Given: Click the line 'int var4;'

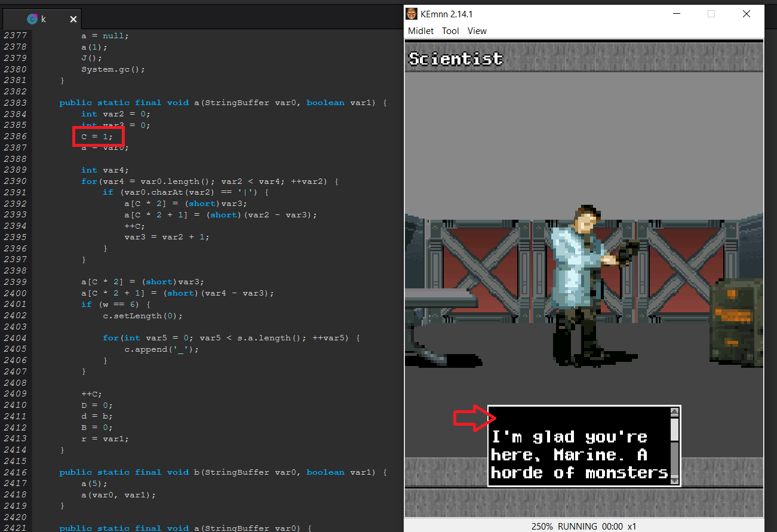Looking at the screenshot, I should tap(105, 170).
